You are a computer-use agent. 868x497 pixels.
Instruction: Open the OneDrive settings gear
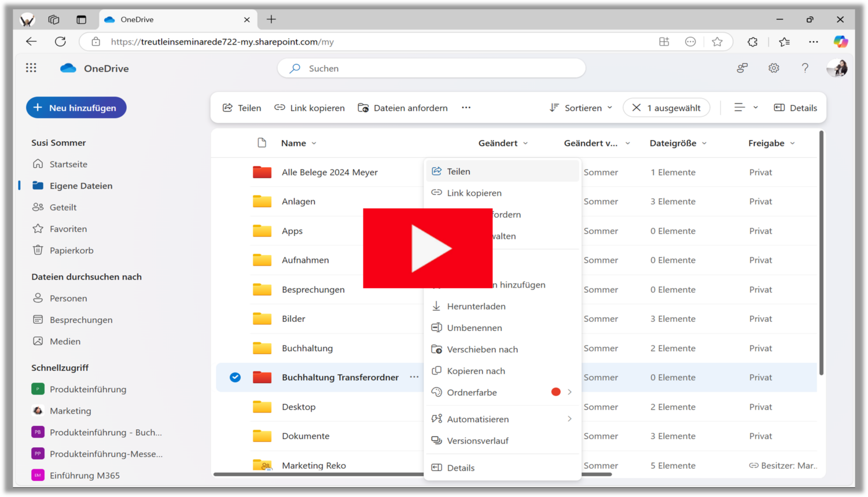[x=774, y=68]
